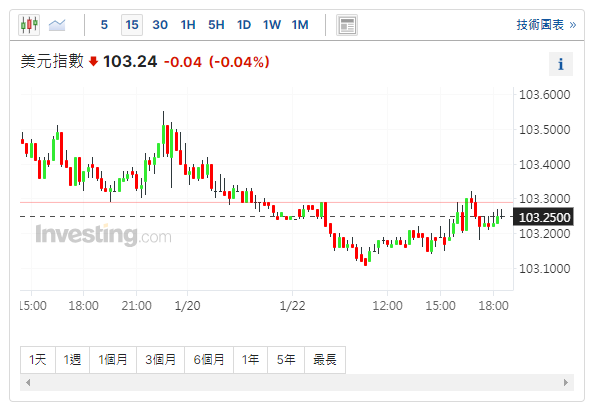
Task: Show the 5年 time range
Action: click(x=286, y=359)
